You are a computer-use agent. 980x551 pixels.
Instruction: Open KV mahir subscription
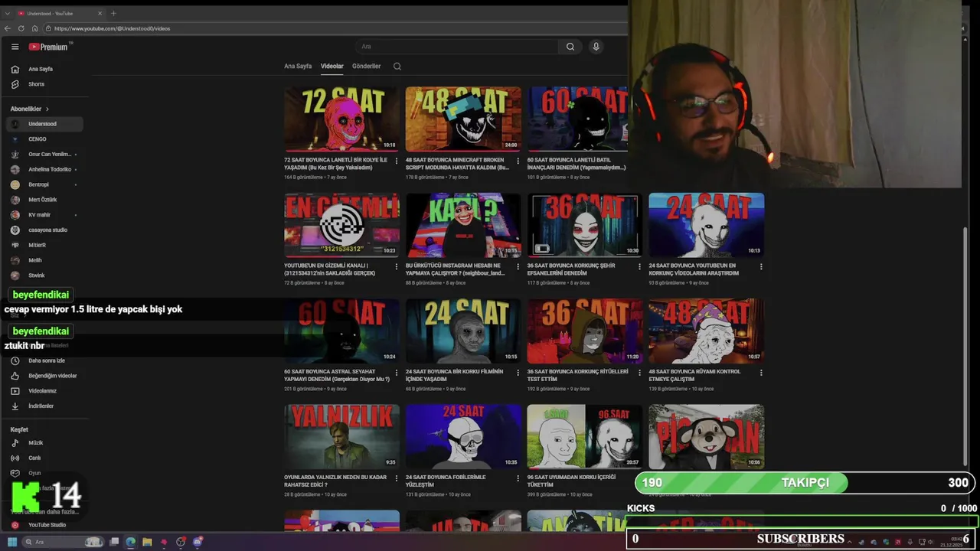[44, 215]
